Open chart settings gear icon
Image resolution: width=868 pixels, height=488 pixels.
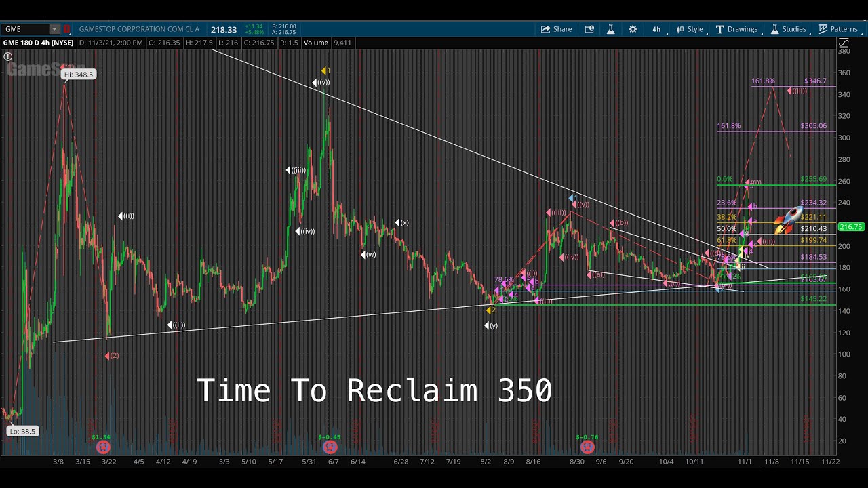point(633,29)
